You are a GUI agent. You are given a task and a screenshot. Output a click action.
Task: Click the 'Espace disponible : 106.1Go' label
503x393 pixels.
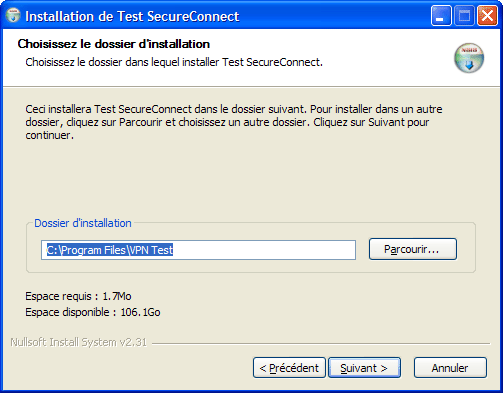pos(93,312)
